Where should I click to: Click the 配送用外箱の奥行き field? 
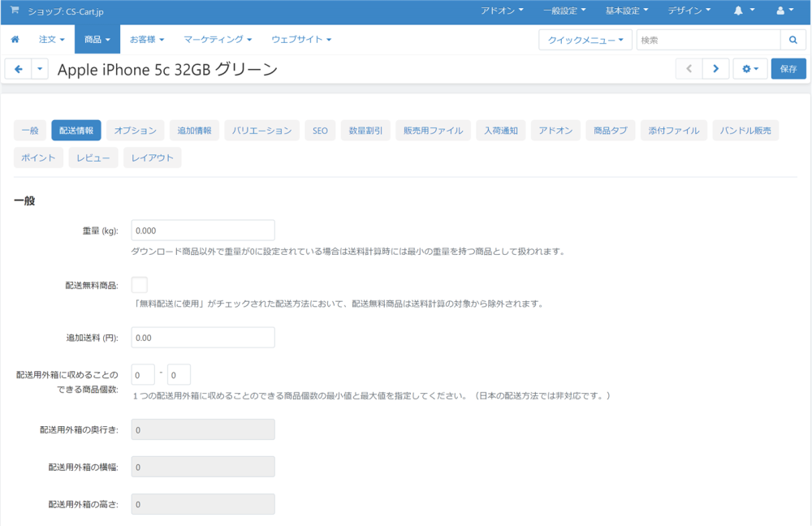pyautogui.click(x=203, y=429)
